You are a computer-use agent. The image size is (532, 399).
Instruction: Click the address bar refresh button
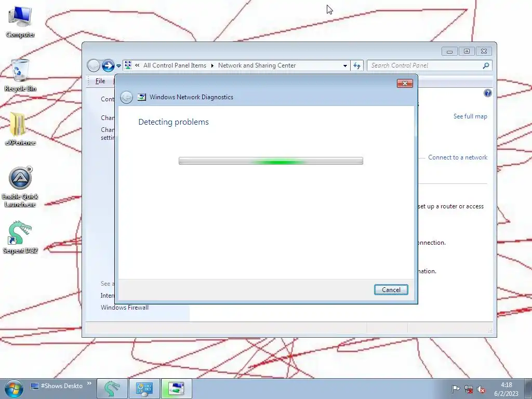click(x=356, y=65)
